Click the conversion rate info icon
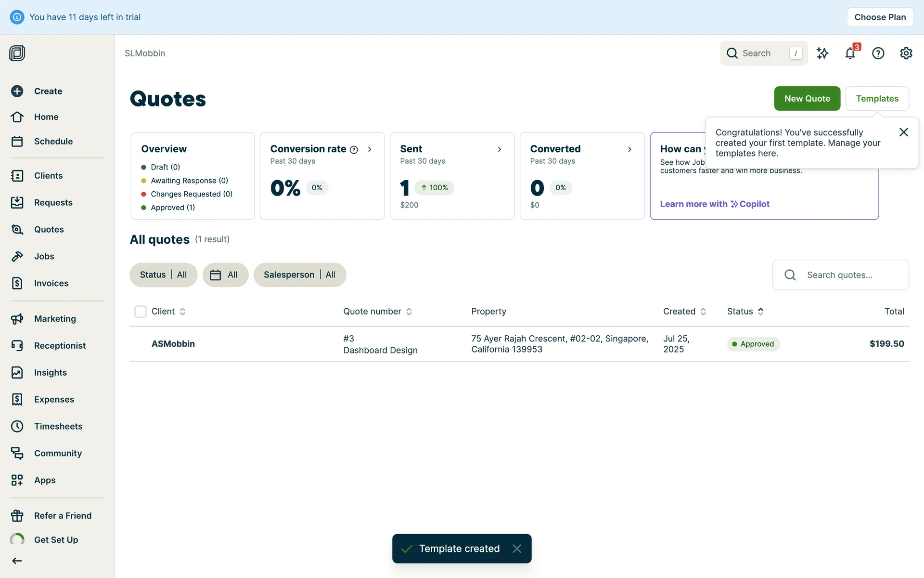924x578 pixels. pyautogui.click(x=354, y=150)
